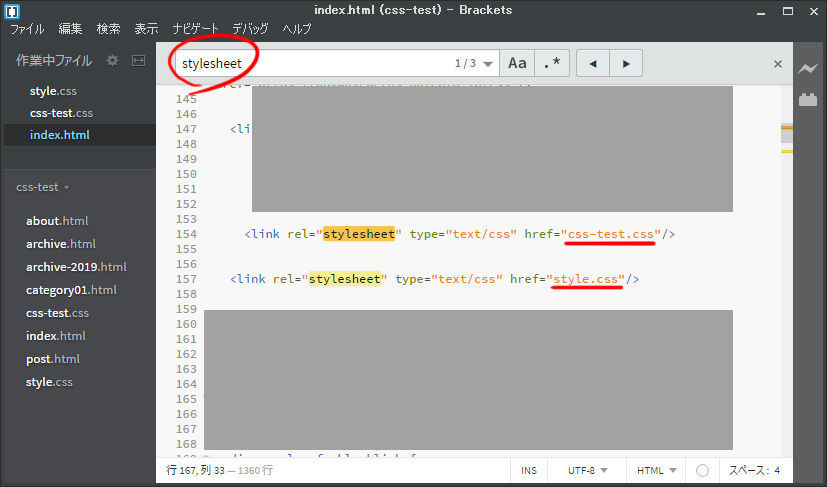The width and height of the screenshot is (827, 487).
Task: Click line number 160 in gutter
Action: pyautogui.click(x=186, y=324)
